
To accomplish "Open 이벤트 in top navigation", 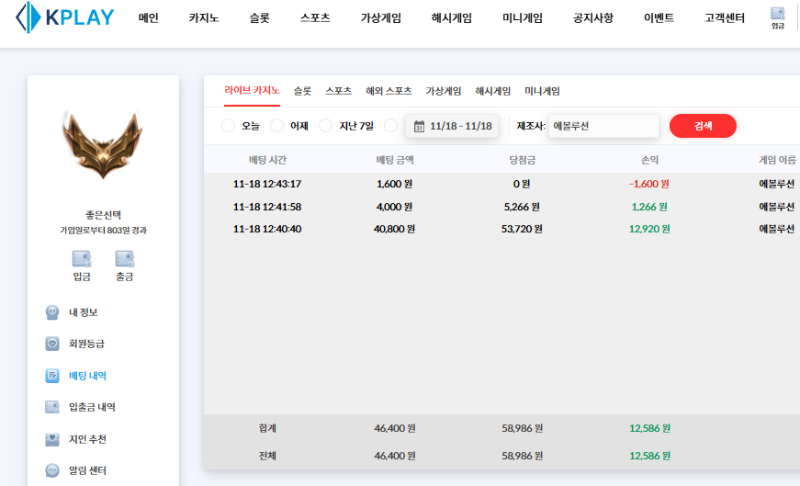I will [x=659, y=18].
